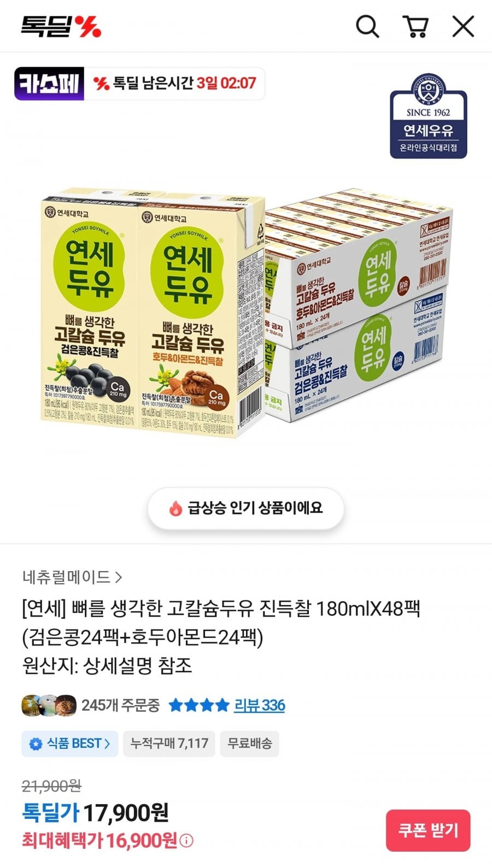This screenshot has width=492, height=868.
Task: Open the 리뷰 336 reviews link
Action: [x=260, y=705]
